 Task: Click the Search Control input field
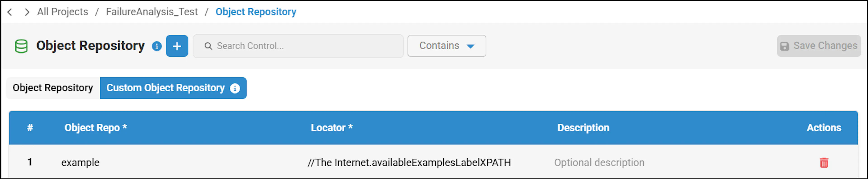[298, 46]
